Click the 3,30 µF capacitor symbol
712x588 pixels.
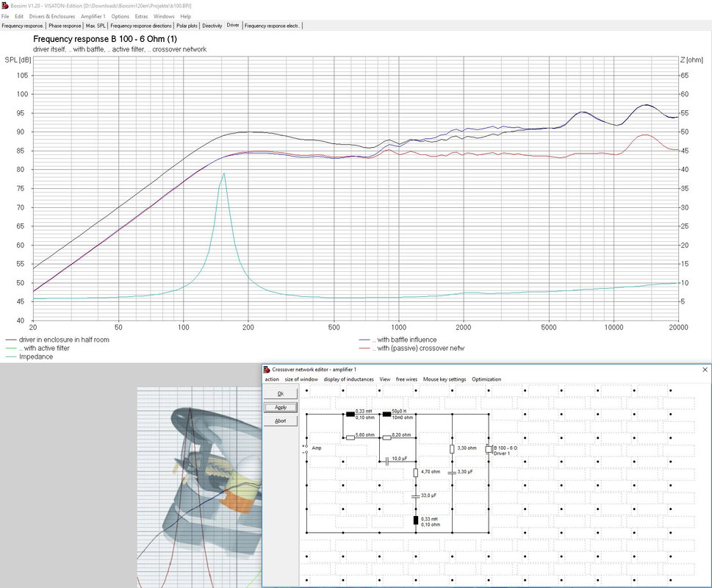(452, 473)
